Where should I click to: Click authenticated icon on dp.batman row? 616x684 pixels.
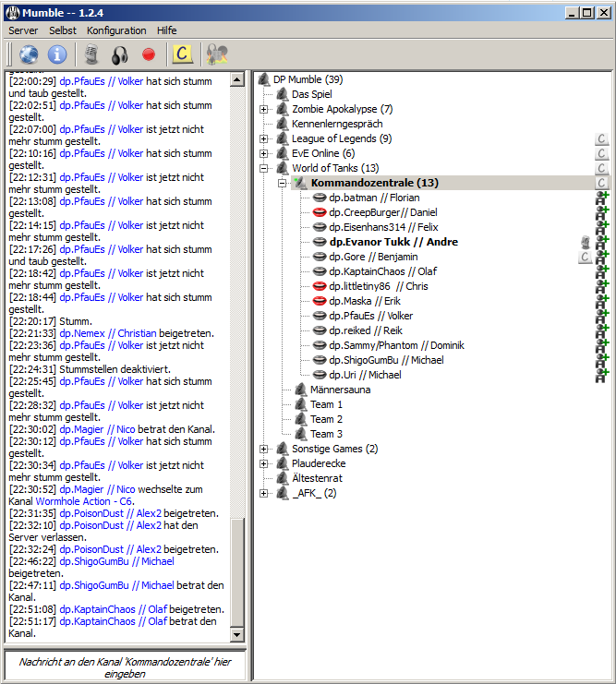tap(602, 198)
